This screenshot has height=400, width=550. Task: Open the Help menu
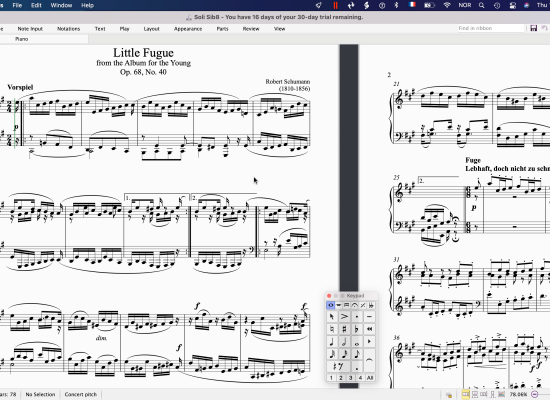(87, 5)
